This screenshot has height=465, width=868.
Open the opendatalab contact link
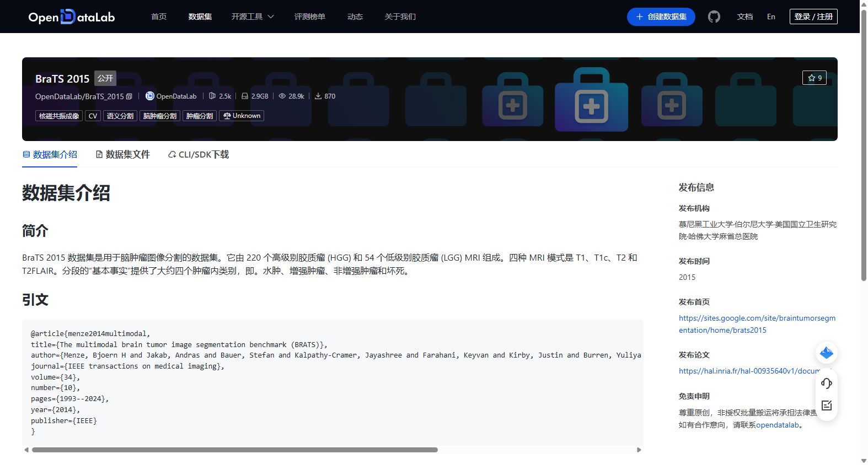coord(778,425)
